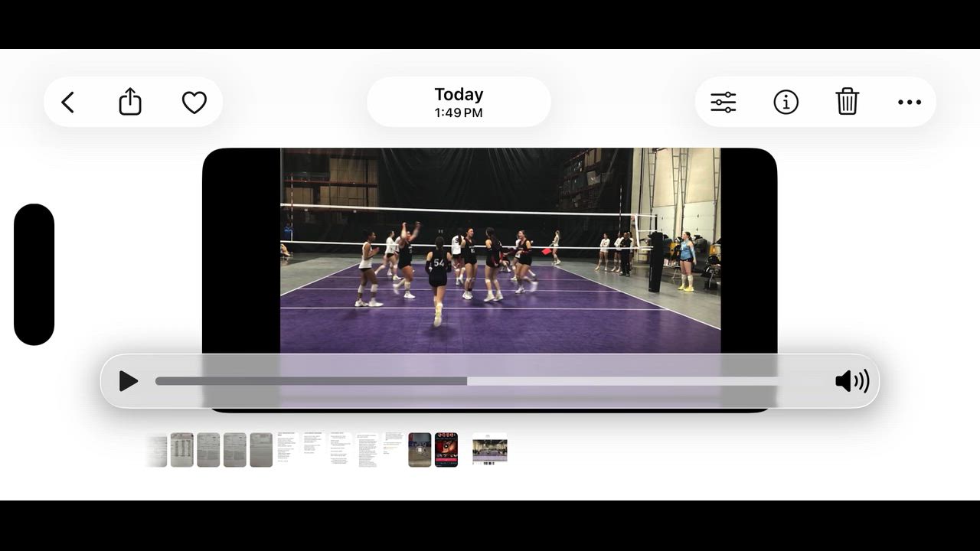Delete the video using the trash icon
980x551 pixels.
coord(847,102)
